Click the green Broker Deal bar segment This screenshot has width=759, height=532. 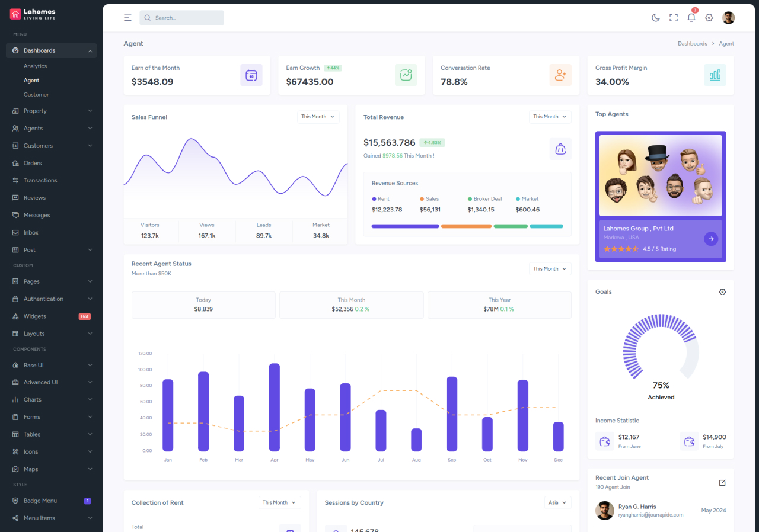point(511,226)
